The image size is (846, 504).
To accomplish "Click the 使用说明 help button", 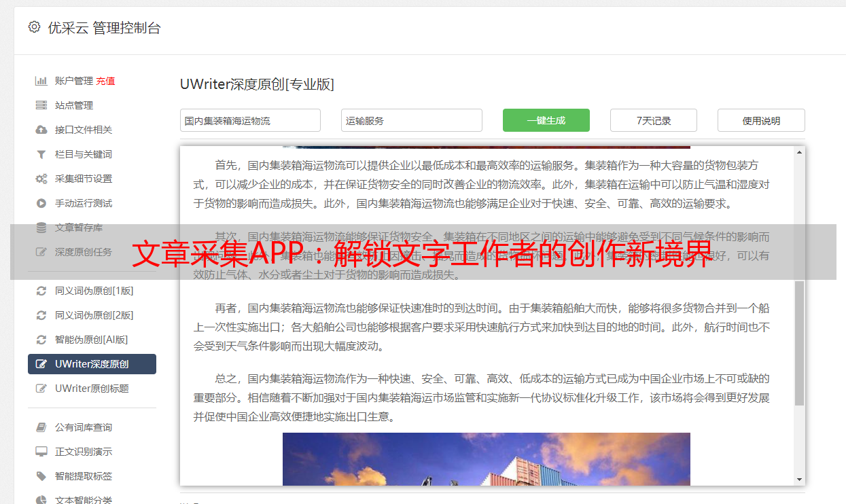I will pos(761,120).
